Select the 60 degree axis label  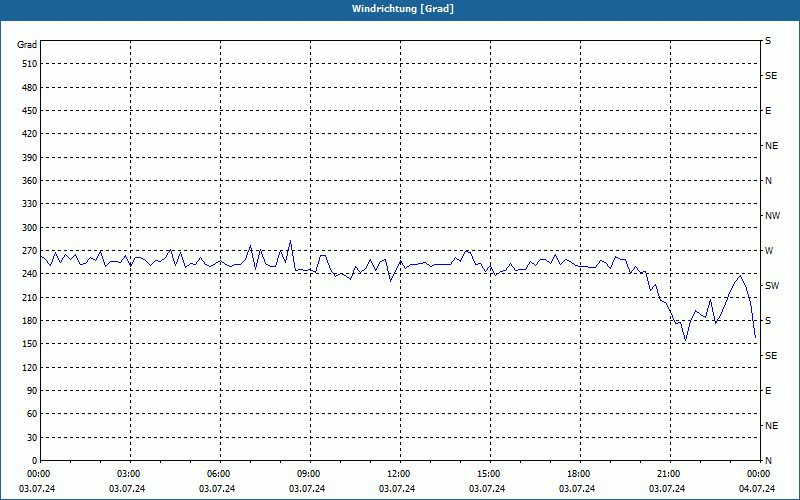point(31,414)
